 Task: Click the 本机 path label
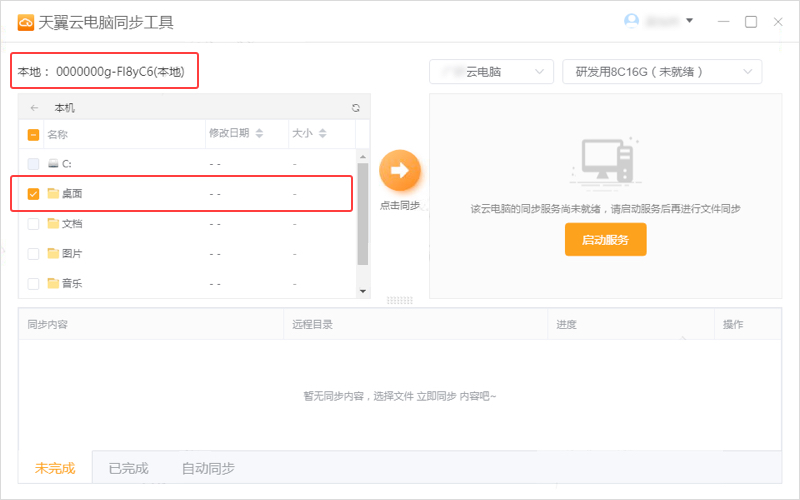click(65, 108)
